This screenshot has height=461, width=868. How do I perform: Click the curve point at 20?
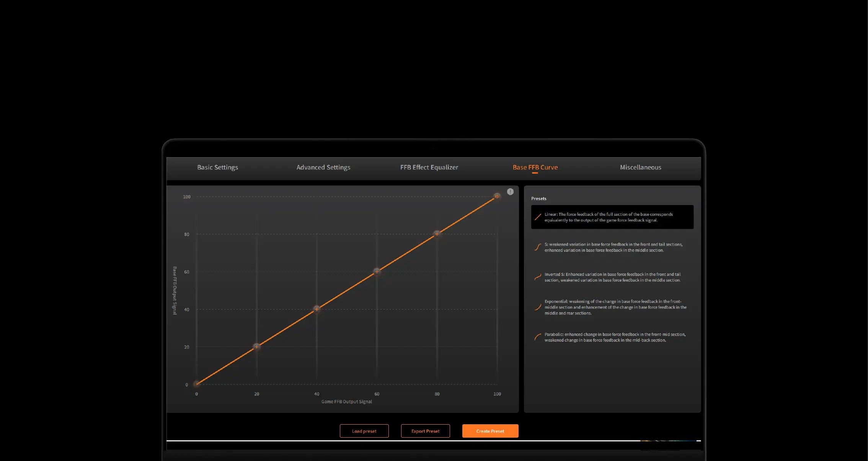point(256,347)
